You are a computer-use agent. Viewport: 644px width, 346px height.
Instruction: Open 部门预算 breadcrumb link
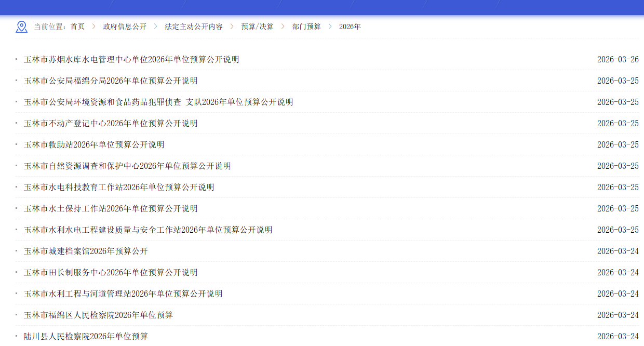pyautogui.click(x=306, y=26)
